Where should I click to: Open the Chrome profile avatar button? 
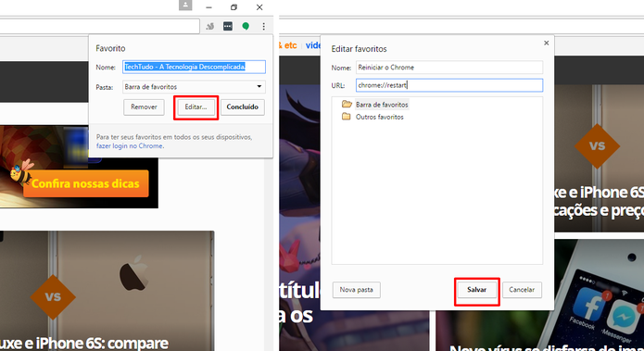pyautogui.click(x=185, y=5)
